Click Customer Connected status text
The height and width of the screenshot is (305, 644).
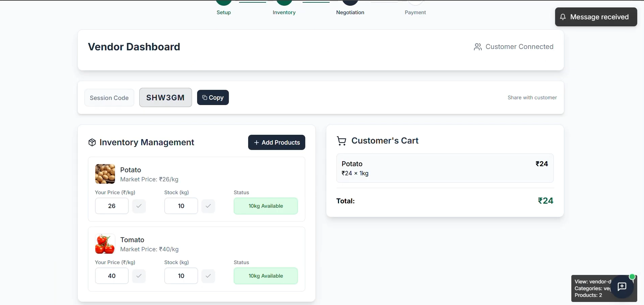(519, 47)
